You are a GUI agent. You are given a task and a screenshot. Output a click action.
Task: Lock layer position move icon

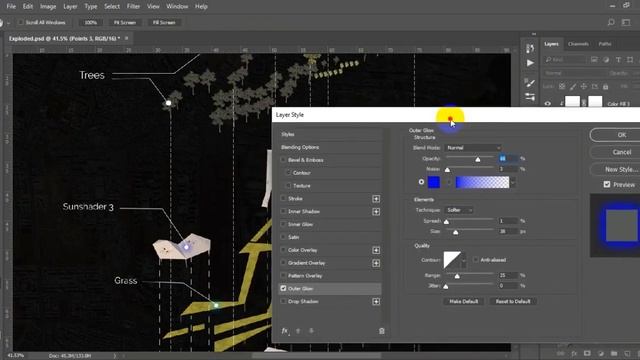point(584,87)
